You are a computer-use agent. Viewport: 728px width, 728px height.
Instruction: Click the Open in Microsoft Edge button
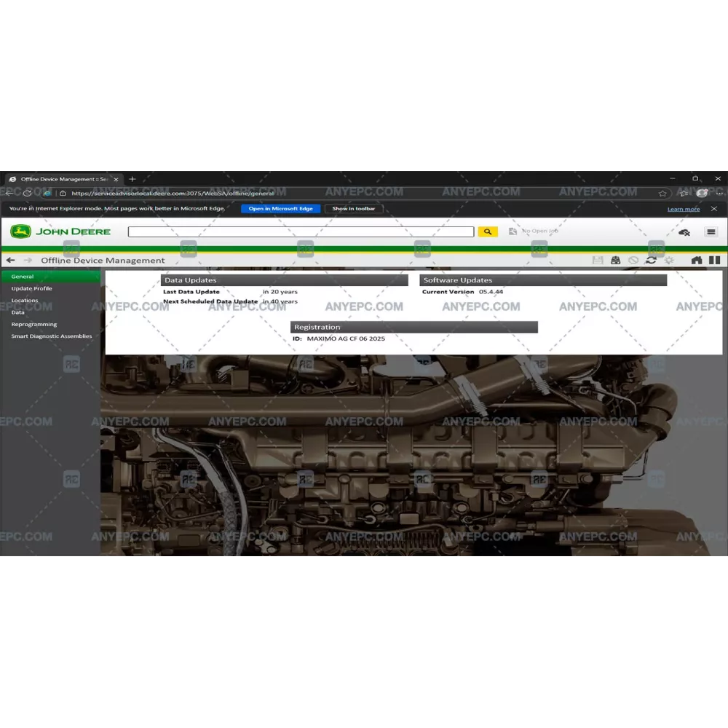pyautogui.click(x=280, y=209)
